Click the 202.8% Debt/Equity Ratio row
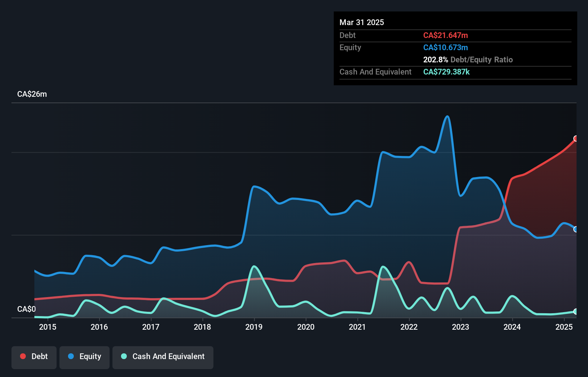The height and width of the screenshot is (377, 588). [x=468, y=59]
